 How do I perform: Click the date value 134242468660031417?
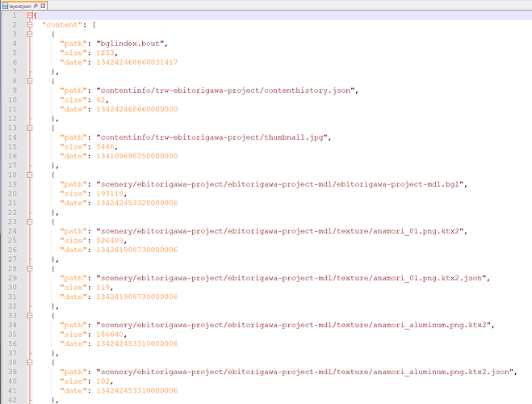(x=137, y=62)
